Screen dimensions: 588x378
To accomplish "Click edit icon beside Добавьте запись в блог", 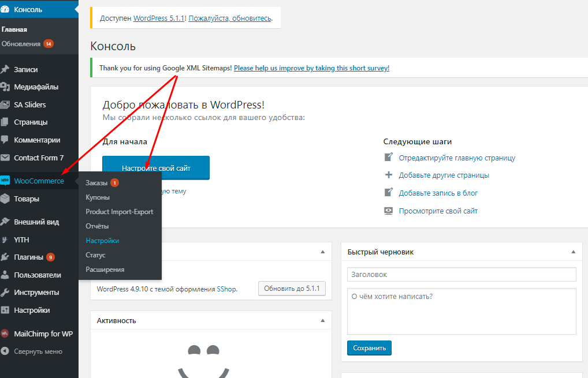I will [389, 192].
